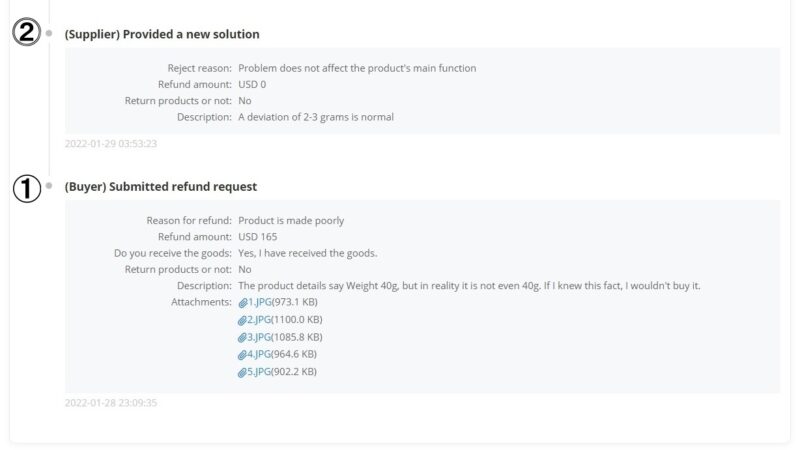The image size is (800, 450).
Task: Click the paperclip icon beside 1.JPG
Action: click(243, 303)
